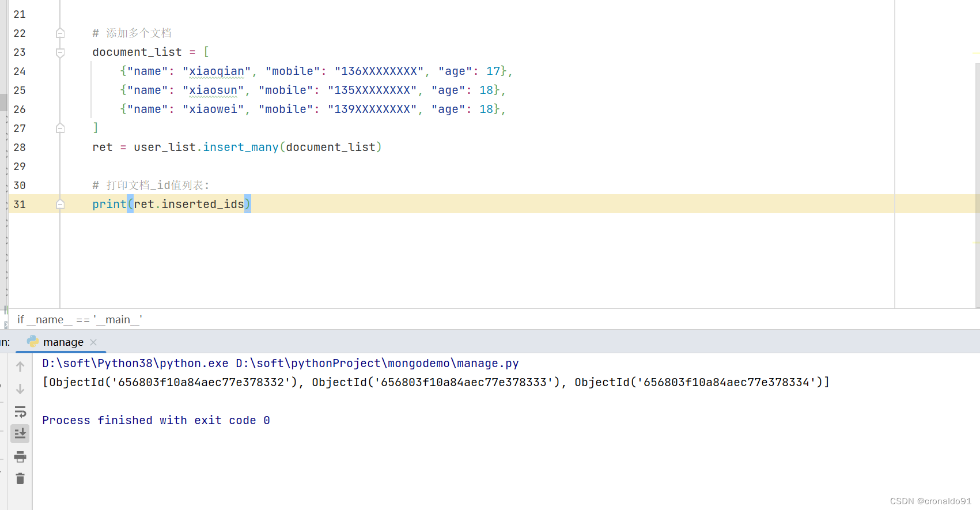Click line number 28 in the gutter

[x=20, y=148]
